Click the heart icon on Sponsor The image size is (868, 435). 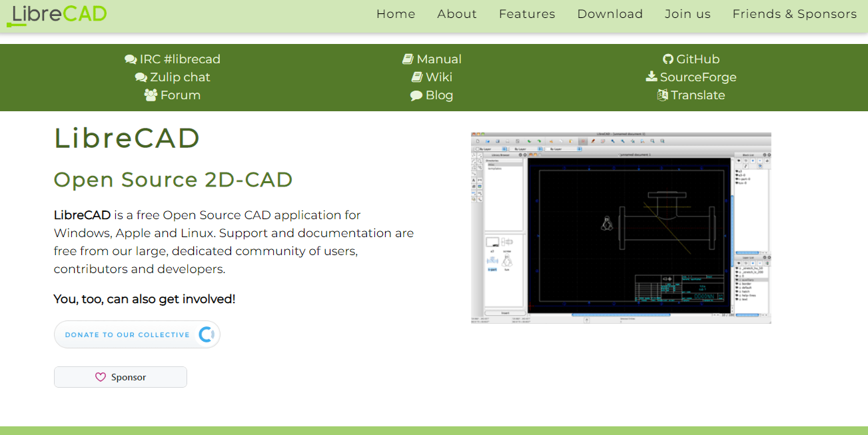[x=101, y=377]
